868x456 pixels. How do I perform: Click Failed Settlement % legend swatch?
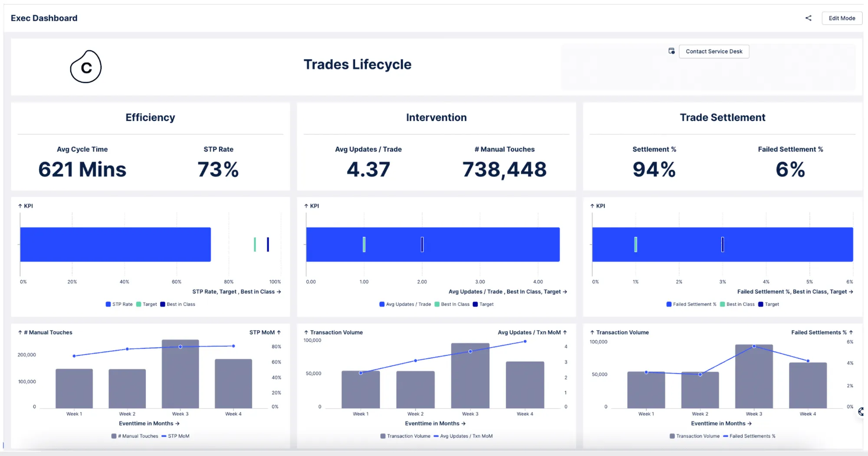pos(669,304)
